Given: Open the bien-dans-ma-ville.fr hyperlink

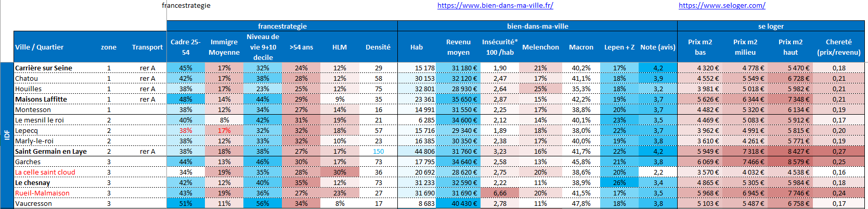Looking at the screenshot, I should pyautogui.click(x=495, y=5).
